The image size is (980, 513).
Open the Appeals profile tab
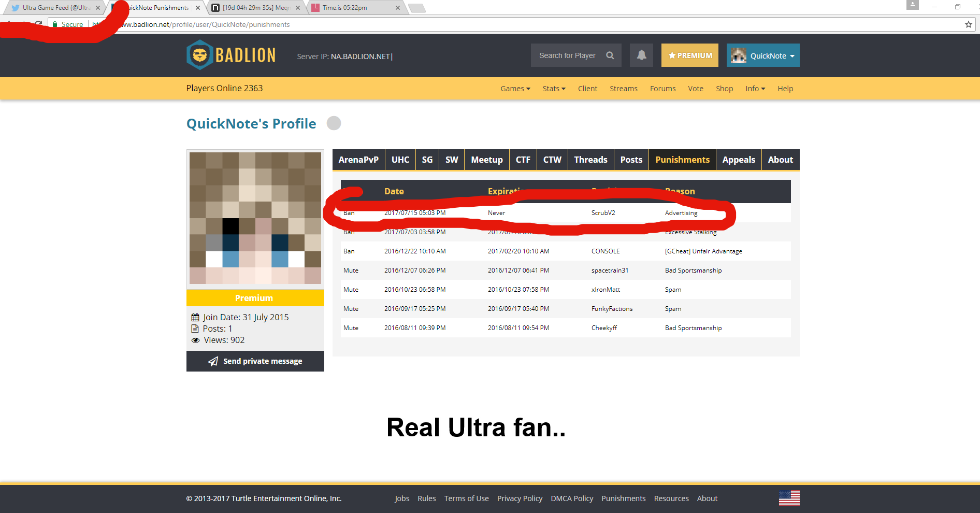tap(739, 160)
